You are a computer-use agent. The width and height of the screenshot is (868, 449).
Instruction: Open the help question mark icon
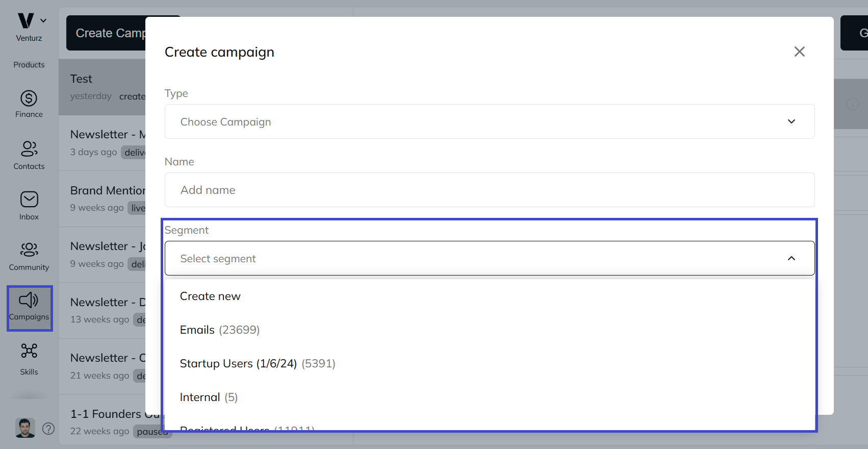click(x=48, y=429)
